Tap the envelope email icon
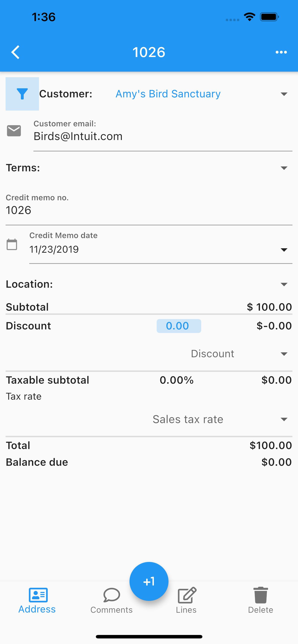The image size is (298, 644). coord(14,131)
